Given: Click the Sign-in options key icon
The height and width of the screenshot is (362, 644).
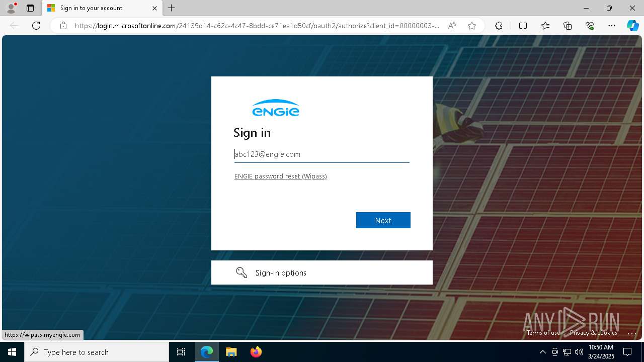Looking at the screenshot, I should [x=242, y=273].
